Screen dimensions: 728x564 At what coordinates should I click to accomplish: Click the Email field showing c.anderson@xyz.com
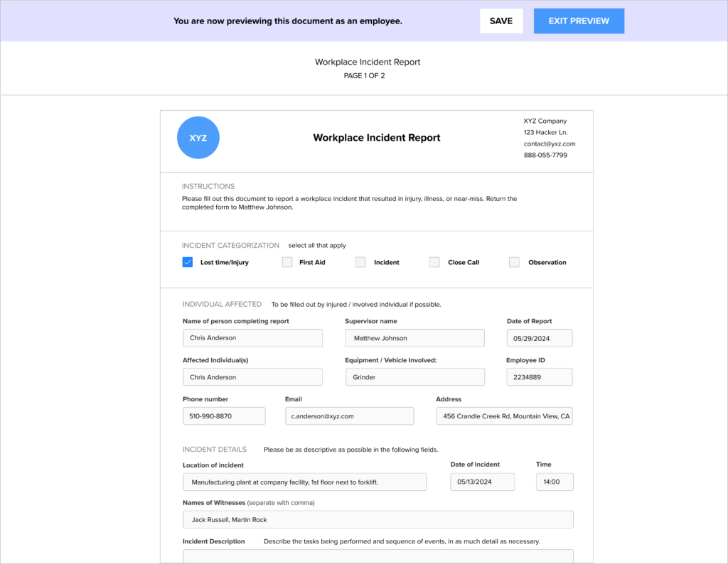[349, 416]
